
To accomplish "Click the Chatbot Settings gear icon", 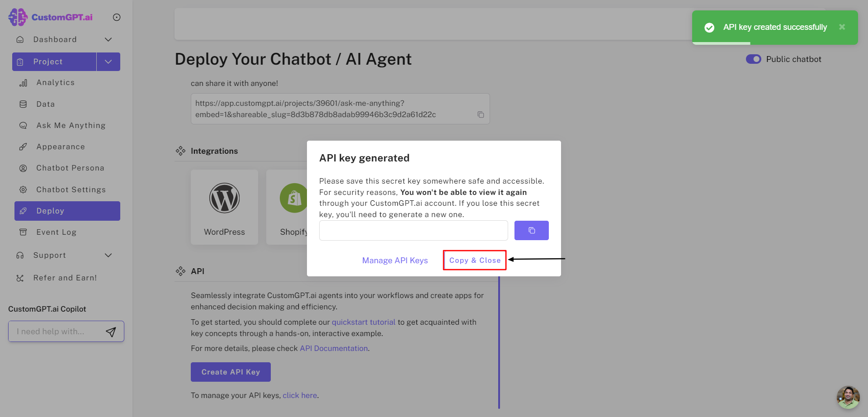I will click(x=23, y=190).
